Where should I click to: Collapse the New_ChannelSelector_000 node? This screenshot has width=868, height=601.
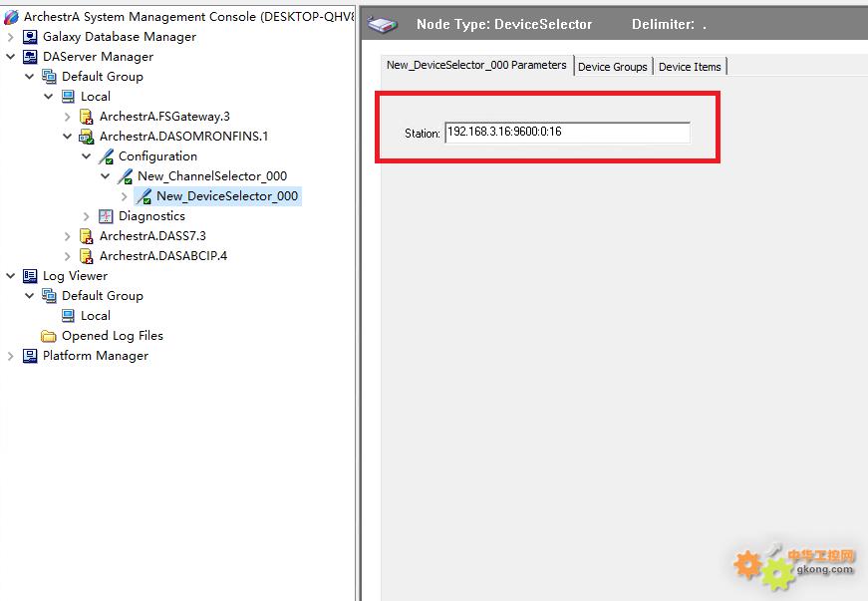coord(106,176)
